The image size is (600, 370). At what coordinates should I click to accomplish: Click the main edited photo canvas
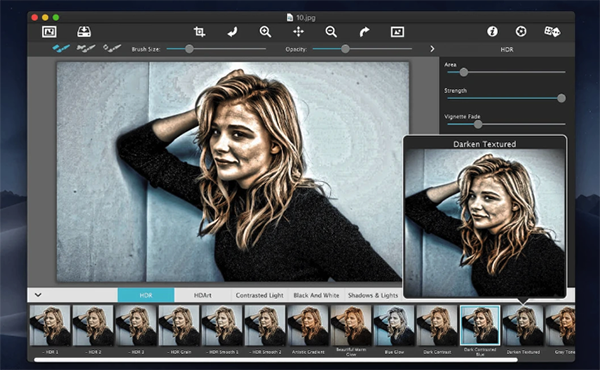233,172
